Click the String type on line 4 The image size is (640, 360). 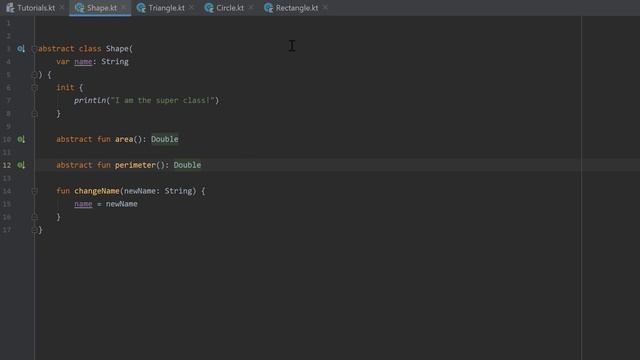(x=115, y=62)
